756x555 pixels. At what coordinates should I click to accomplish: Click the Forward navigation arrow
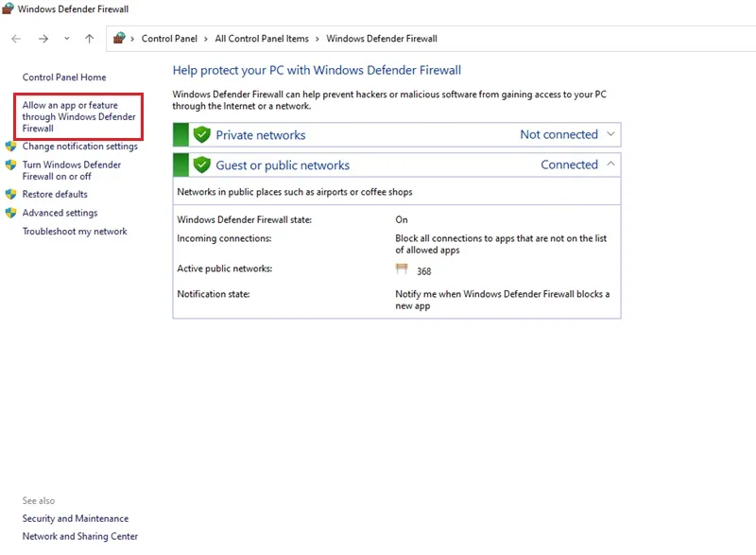pos(43,39)
